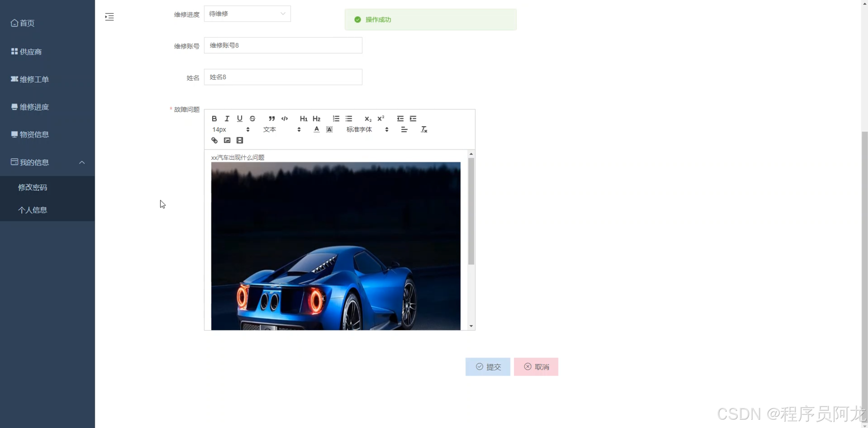The width and height of the screenshot is (868, 428).
Task: Toggle strikethrough text formatting
Action: [x=252, y=118]
